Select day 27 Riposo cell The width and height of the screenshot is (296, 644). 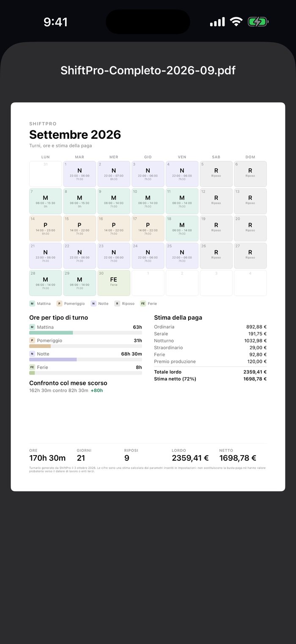click(x=250, y=256)
